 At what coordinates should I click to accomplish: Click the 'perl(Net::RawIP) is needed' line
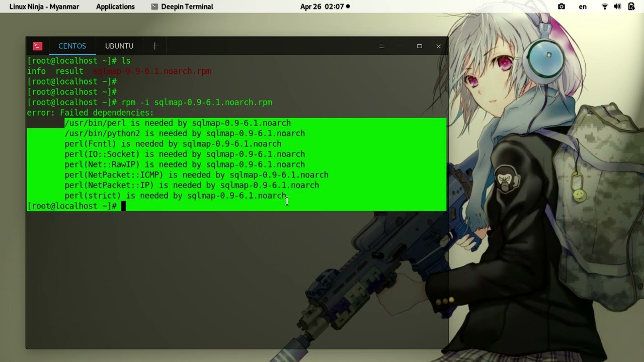click(x=185, y=165)
